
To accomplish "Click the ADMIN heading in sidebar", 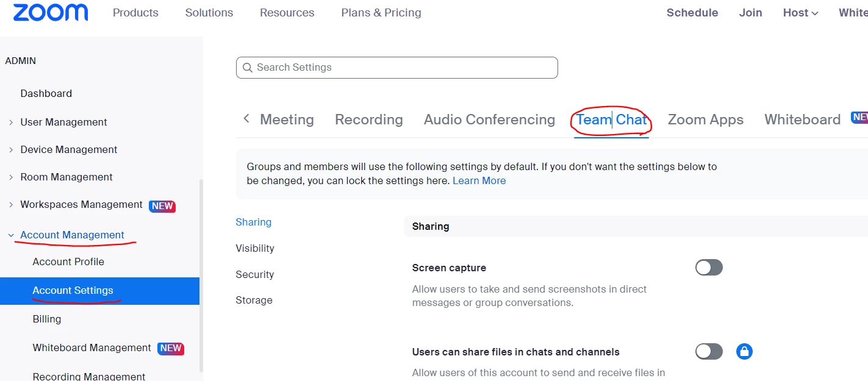I will tap(21, 61).
